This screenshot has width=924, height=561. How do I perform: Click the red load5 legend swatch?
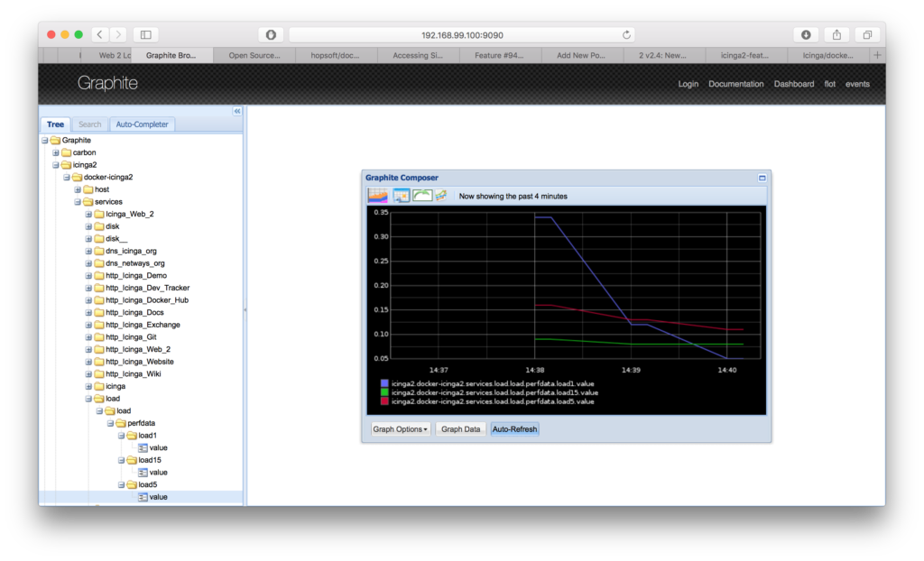384,401
